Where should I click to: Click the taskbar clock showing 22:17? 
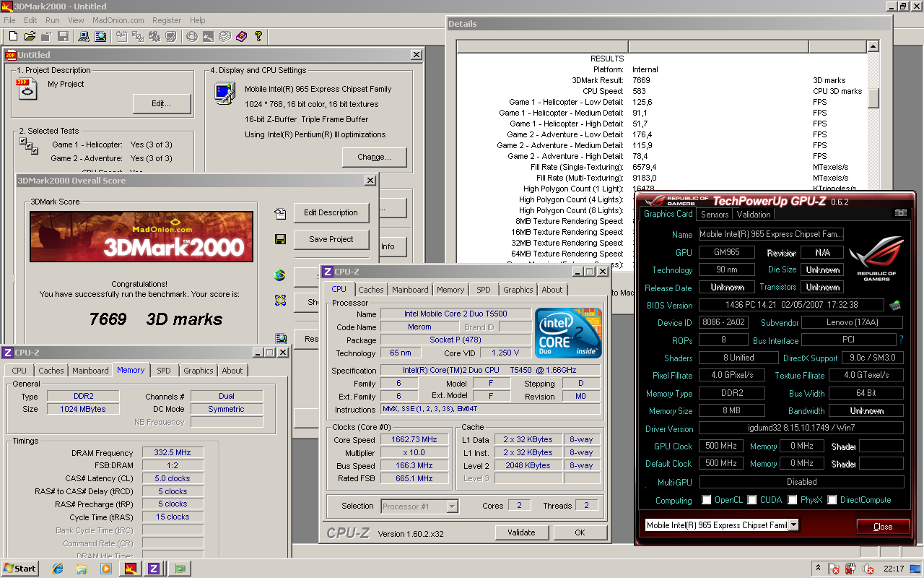(894, 569)
